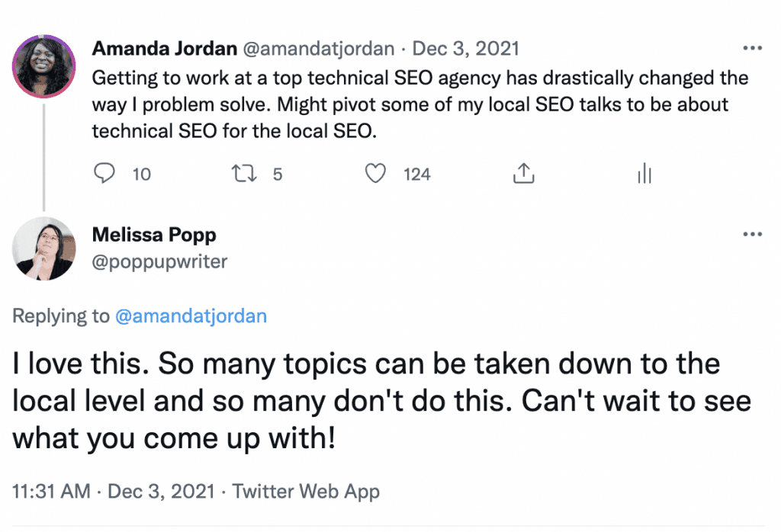Expand Melissa Popp reply's three-dot menu

(752, 234)
